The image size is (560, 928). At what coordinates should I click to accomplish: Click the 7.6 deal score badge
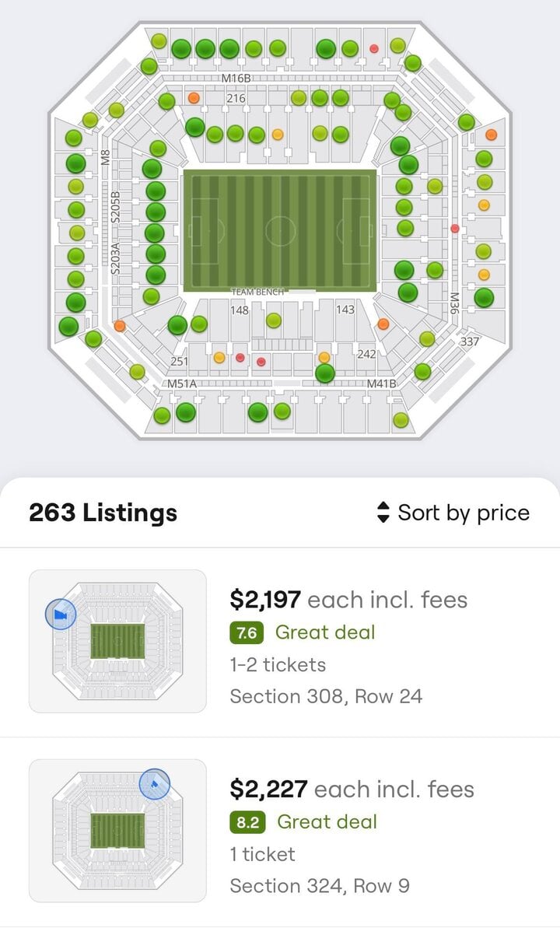pyautogui.click(x=247, y=632)
